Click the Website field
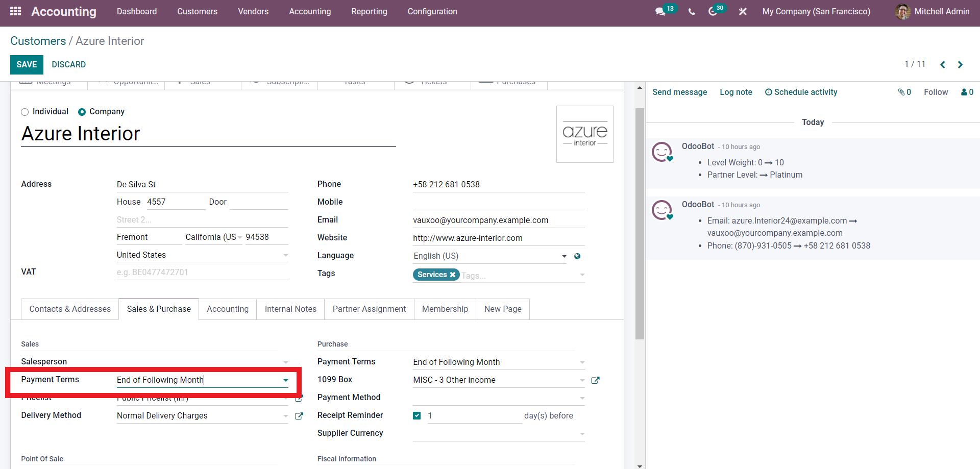This screenshot has height=469, width=980. 499,238
